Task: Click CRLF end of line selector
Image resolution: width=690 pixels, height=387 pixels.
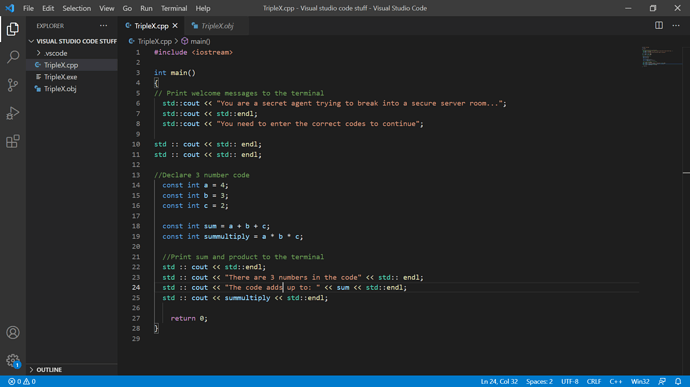Action: 594,381
